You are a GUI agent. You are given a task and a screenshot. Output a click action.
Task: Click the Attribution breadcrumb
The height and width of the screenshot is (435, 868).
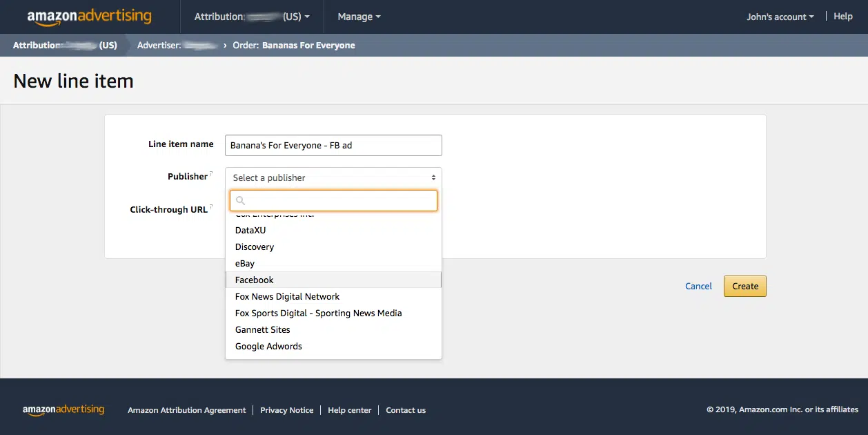point(65,46)
